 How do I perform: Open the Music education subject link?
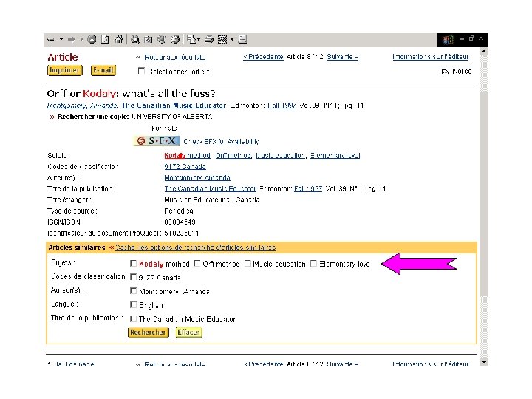pyautogui.click(x=281, y=155)
